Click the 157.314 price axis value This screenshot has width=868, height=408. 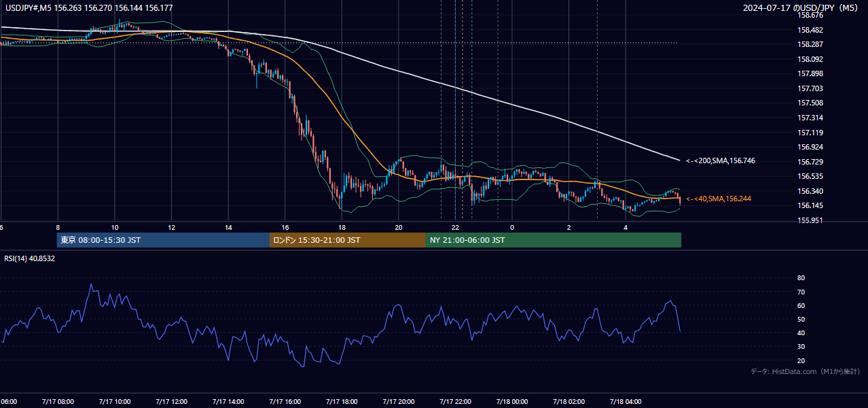click(810, 118)
